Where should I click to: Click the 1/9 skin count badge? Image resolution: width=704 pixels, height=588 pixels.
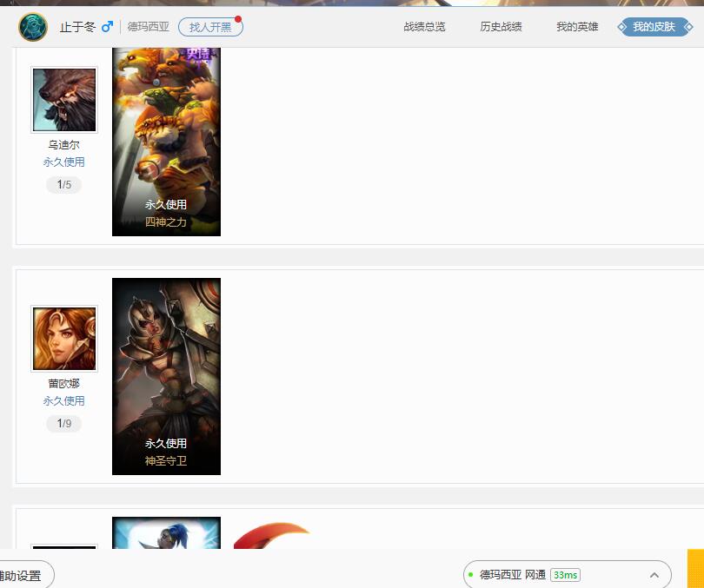(x=63, y=423)
